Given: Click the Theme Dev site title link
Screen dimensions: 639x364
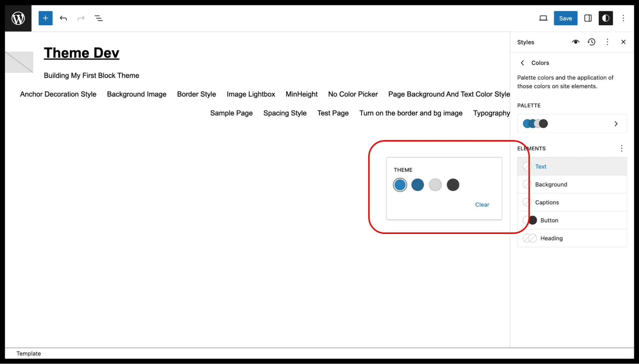Looking at the screenshot, I should (x=82, y=53).
